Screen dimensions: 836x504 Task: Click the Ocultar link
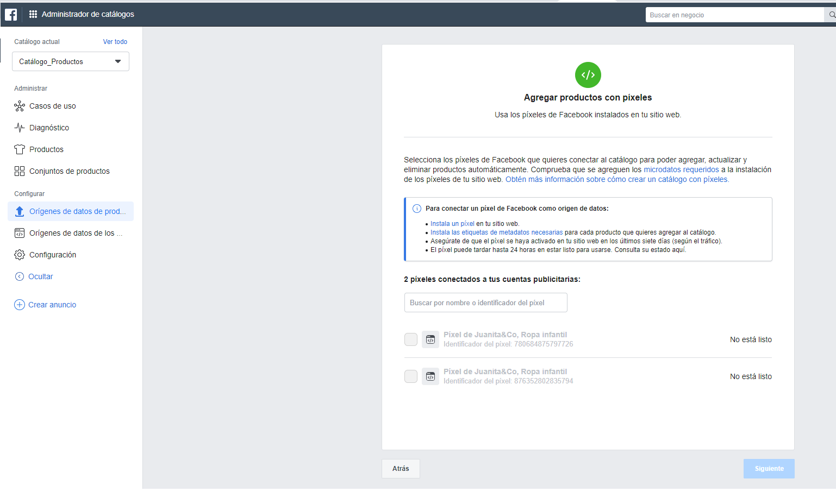(41, 276)
